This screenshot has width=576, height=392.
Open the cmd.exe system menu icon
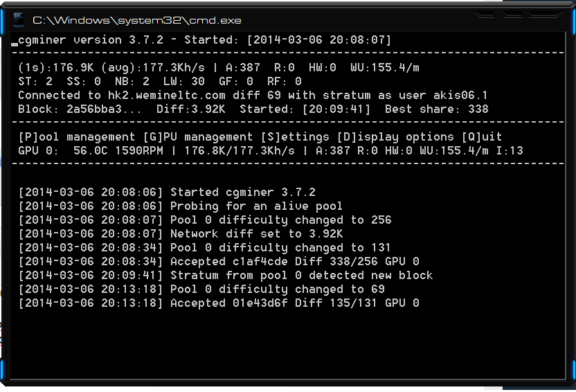pyautogui.click(x=19, y=20)
